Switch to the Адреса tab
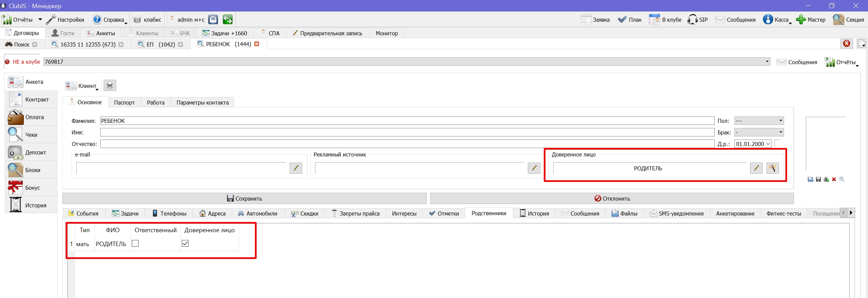The image size is (868, 298). pyautogui.click(x=212, y=213)
